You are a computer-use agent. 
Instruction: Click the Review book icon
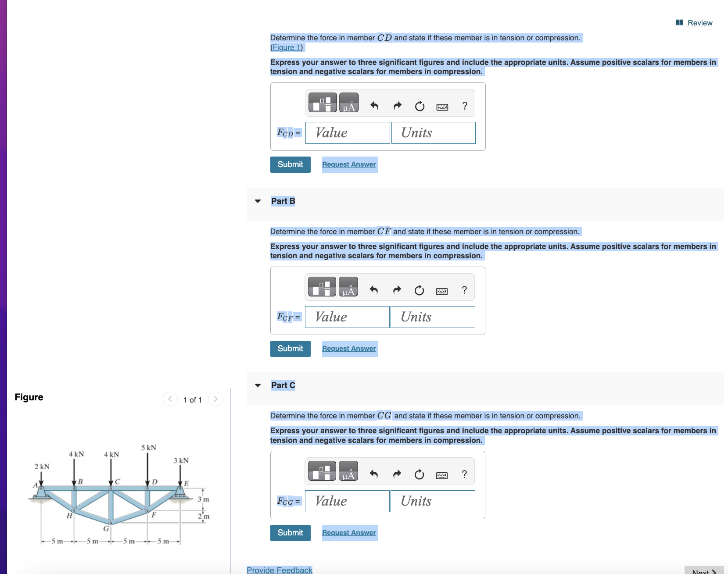click(x=679, y=22)
